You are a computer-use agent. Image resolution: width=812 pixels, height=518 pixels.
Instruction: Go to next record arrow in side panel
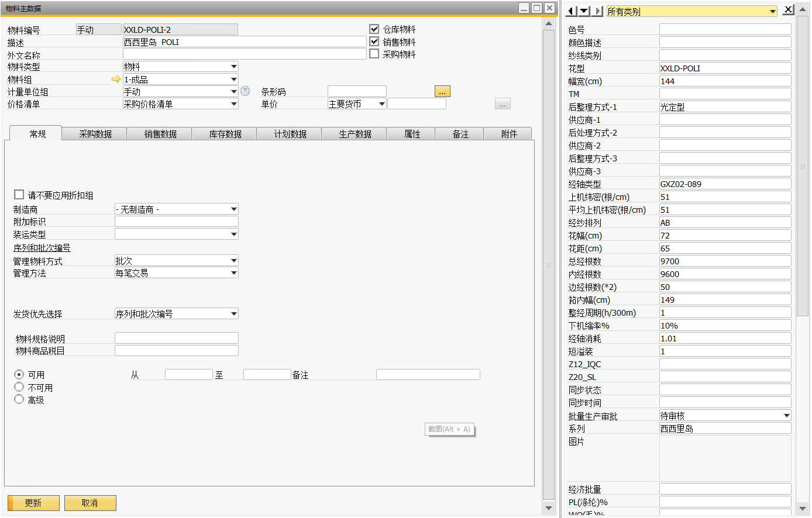click(597, 11)
